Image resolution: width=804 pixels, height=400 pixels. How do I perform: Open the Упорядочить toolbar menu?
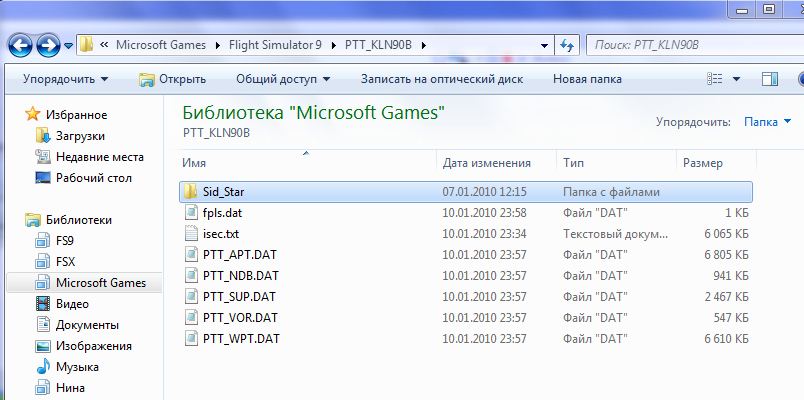click(66, 79)
